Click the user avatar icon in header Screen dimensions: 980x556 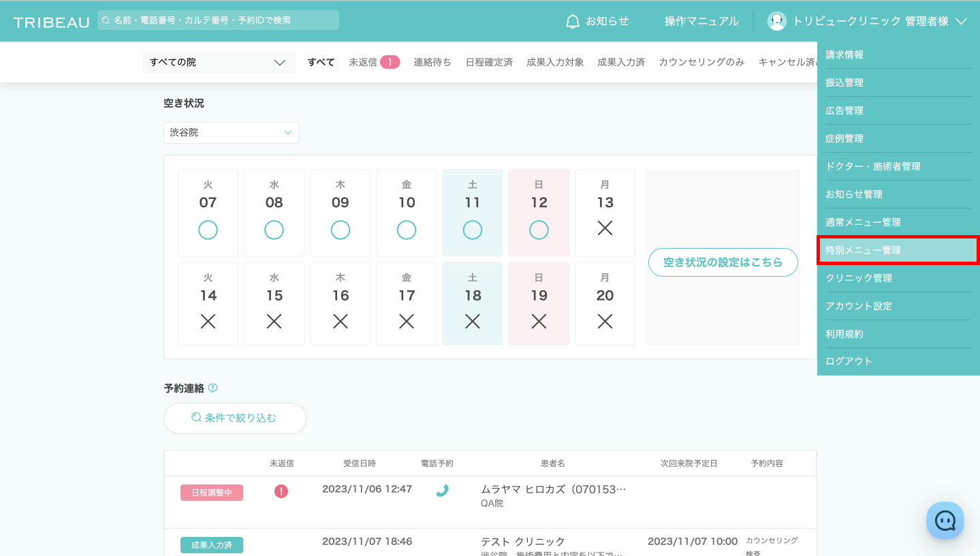coord(776,21)
